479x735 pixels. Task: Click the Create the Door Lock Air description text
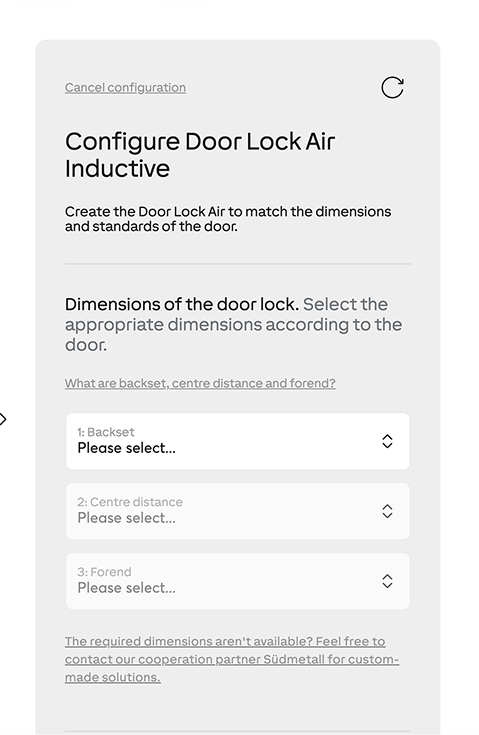coord(228,219)
